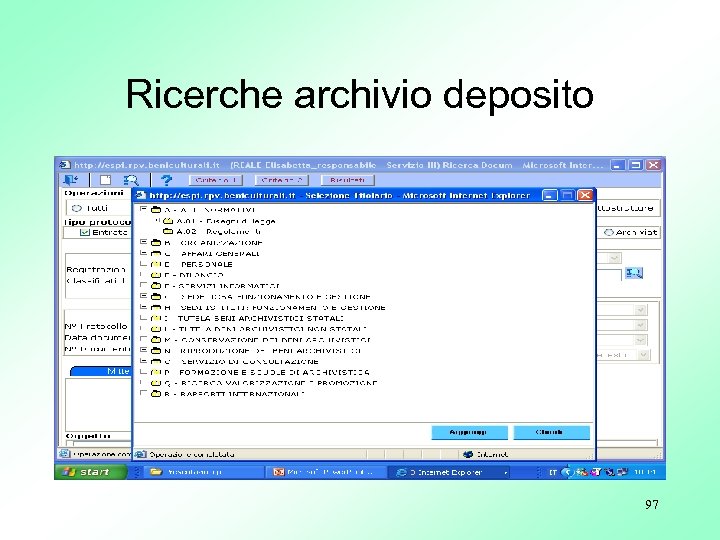Click folder icon of PERSONALE row
Image resolution: width=720 pixels, height=540 pixels.
(156, 264)
